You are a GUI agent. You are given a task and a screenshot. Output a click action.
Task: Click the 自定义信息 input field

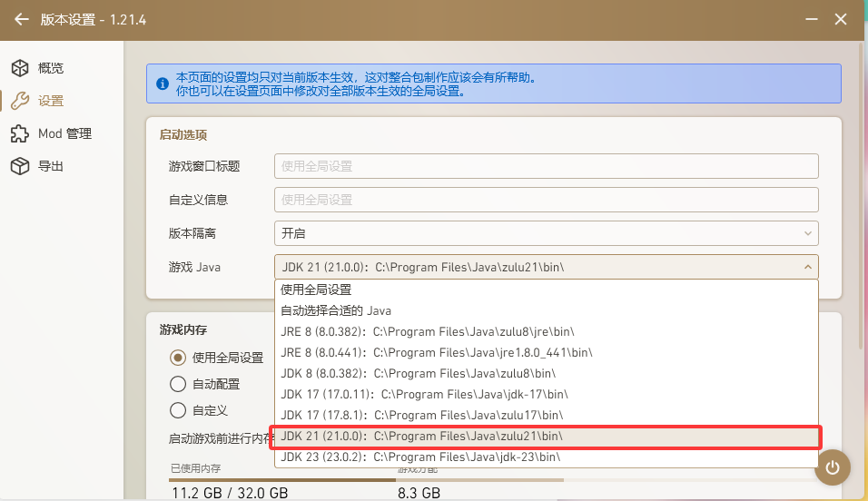547,200
